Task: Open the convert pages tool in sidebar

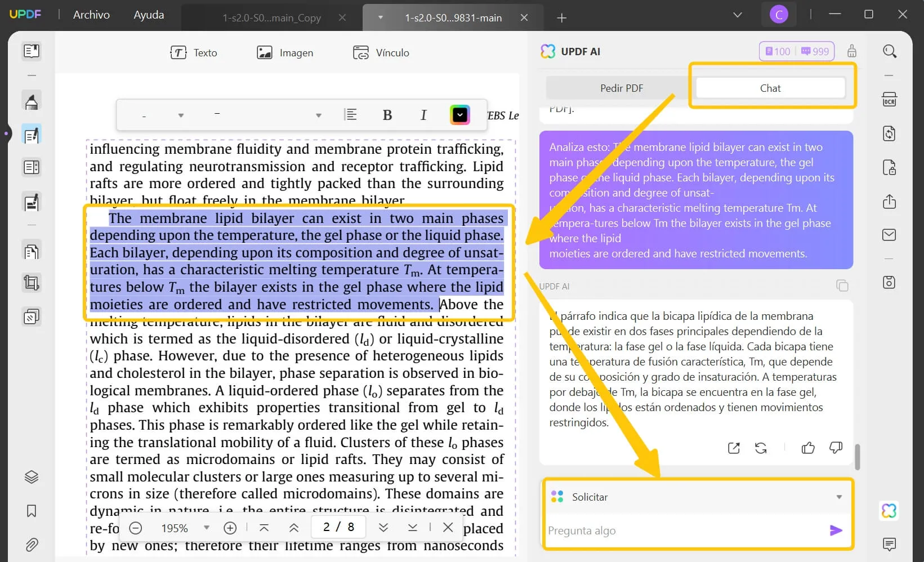Action: 32,251
